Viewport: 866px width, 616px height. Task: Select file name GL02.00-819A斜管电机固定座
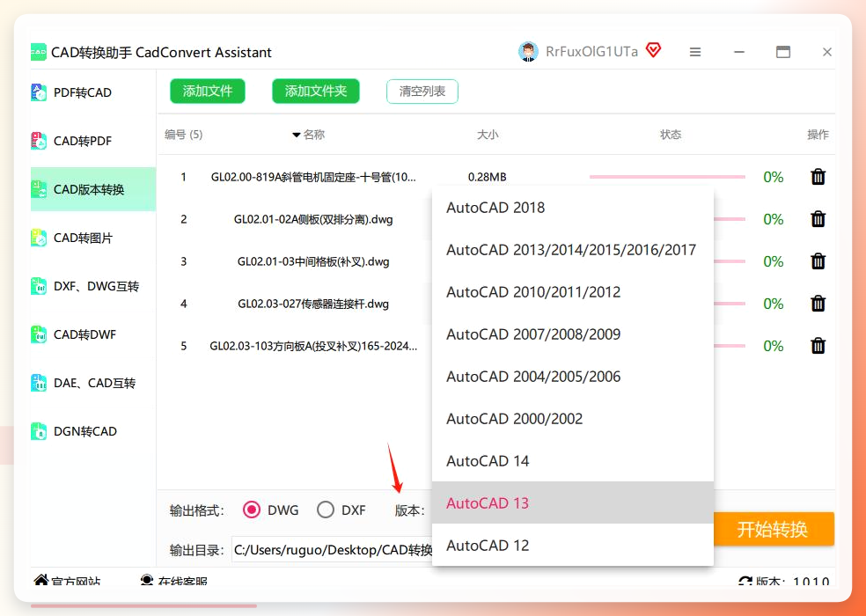(x=313, y=178)
